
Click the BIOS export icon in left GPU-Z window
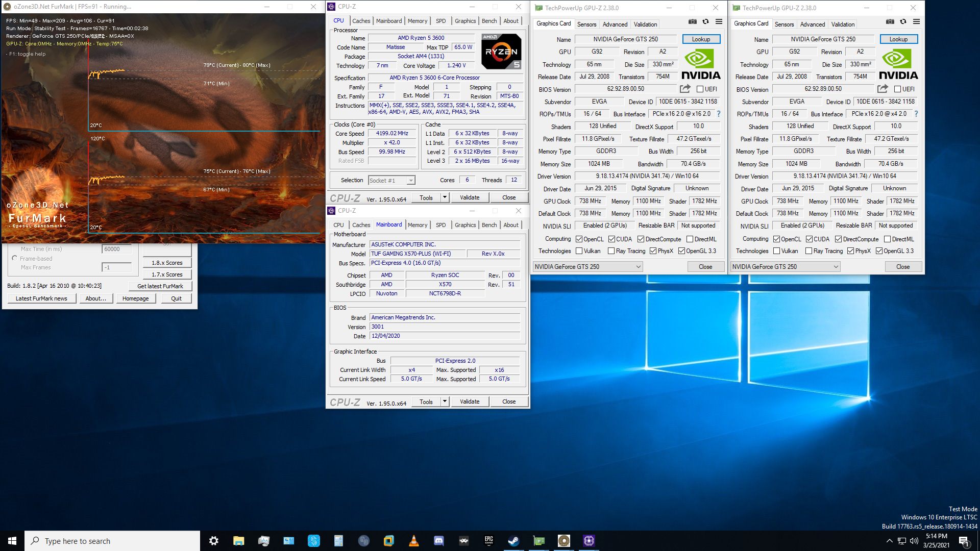685,89
